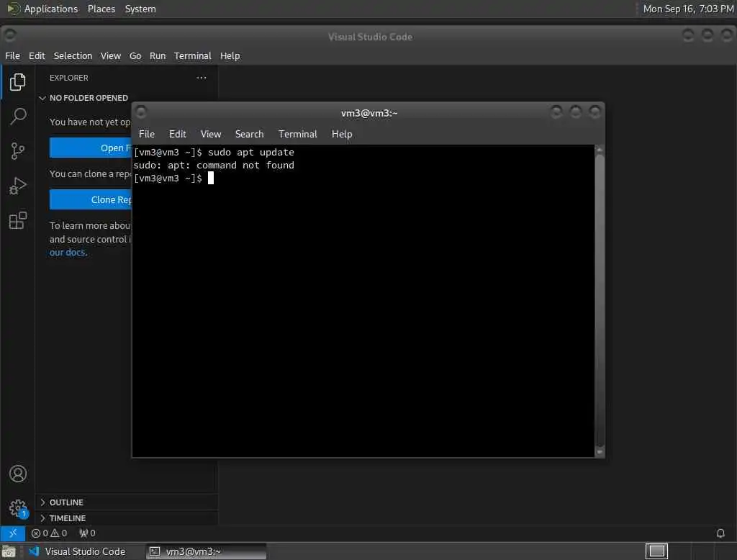Click the workspace switcher in bottom panel
This screenshot has width=737, height=560.
pos(656,551)
